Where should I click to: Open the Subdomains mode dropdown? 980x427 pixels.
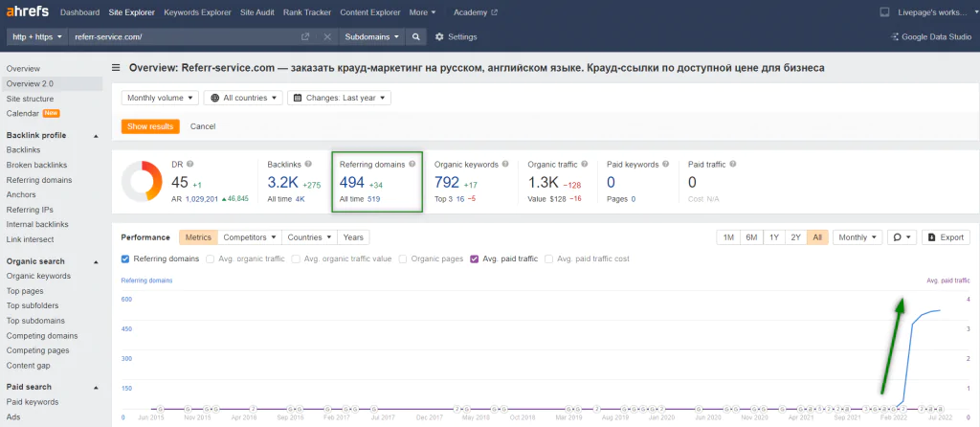373,37
